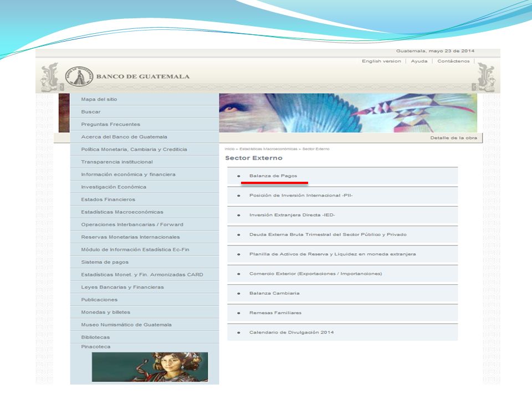The width and height of the screenshot is (532, 399).
Task: Click Sector Externo breadcrumb item
Action: (x=316, y=149)
